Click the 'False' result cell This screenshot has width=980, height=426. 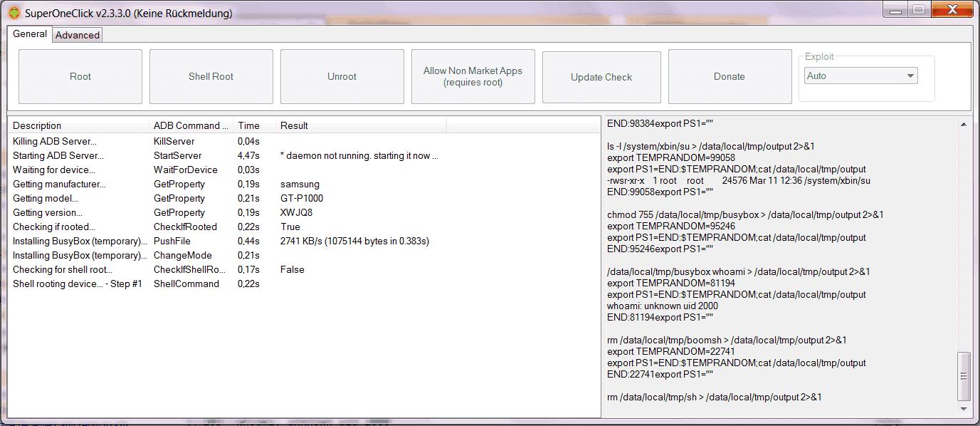coord(292,269)
